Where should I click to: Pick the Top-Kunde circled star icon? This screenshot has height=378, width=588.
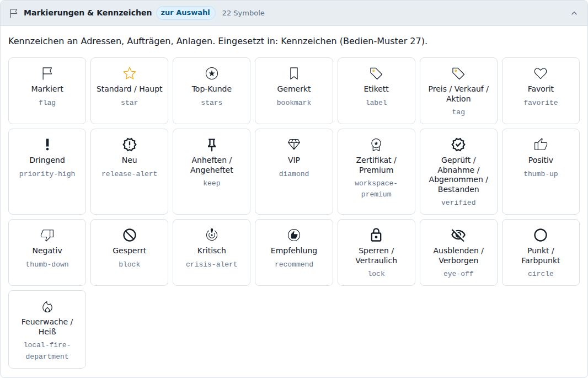[x=211, y=73]
